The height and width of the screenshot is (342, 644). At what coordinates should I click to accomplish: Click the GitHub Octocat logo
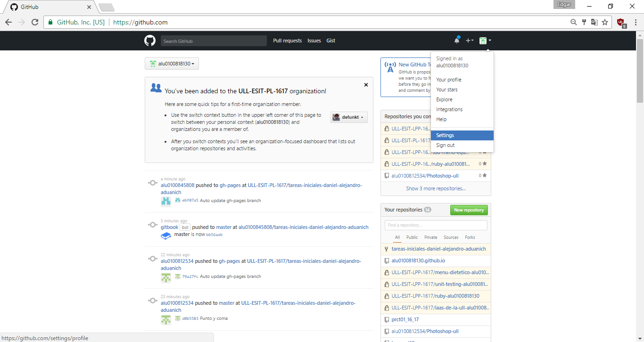(x=149, y=41)
